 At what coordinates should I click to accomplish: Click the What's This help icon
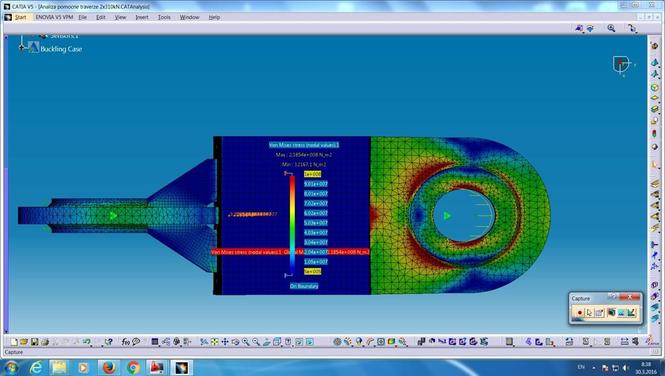point(109,342)
